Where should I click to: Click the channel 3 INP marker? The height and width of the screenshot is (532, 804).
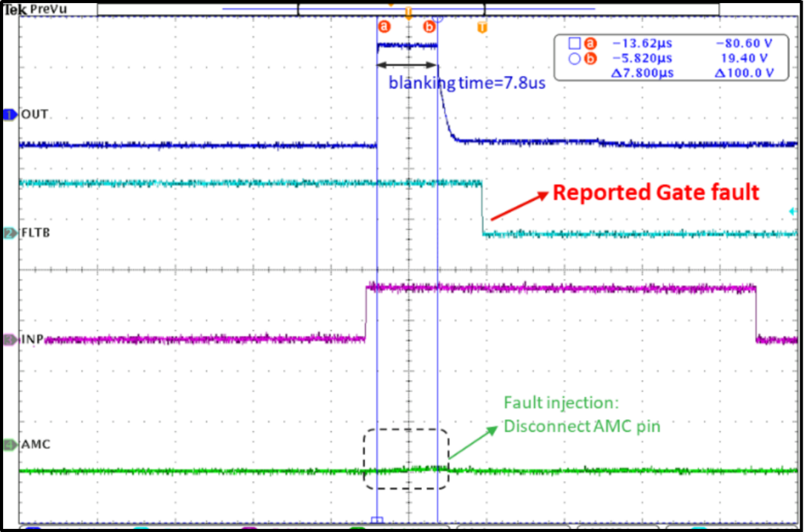coord(9,340)
